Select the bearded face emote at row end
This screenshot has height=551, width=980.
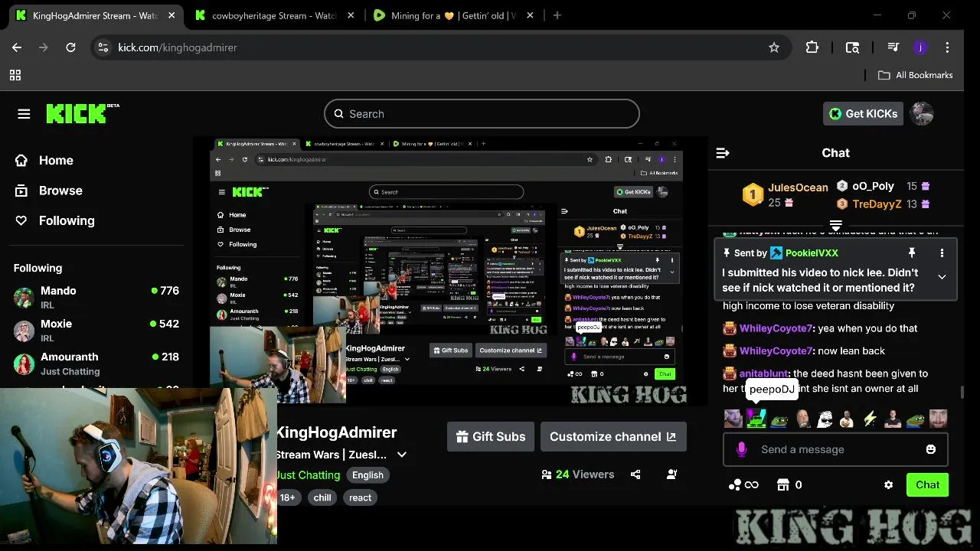pos(938,419)
